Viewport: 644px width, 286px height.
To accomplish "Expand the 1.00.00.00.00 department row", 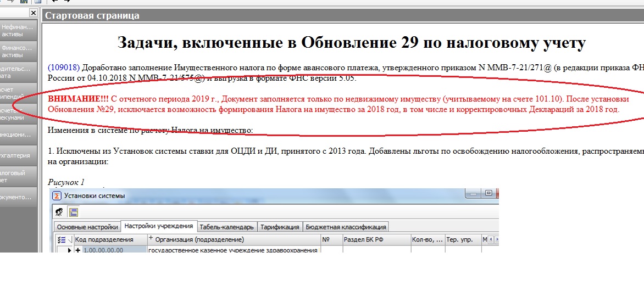I will coord(77,250).
